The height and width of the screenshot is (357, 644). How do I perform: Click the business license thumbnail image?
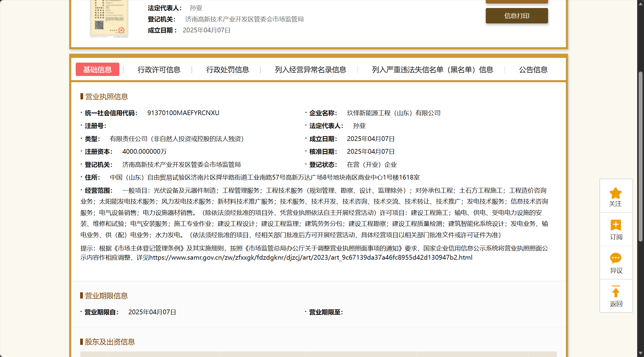(x=109, y=18)
